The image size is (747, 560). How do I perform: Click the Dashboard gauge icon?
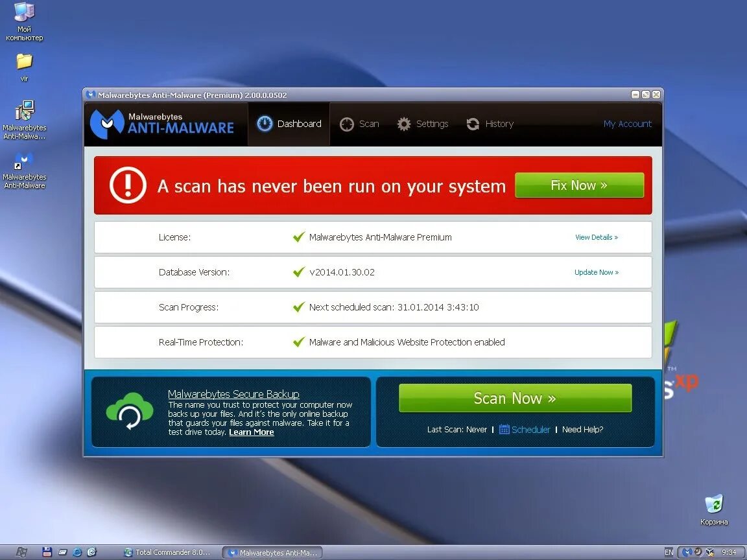click(x=265, y=124)
